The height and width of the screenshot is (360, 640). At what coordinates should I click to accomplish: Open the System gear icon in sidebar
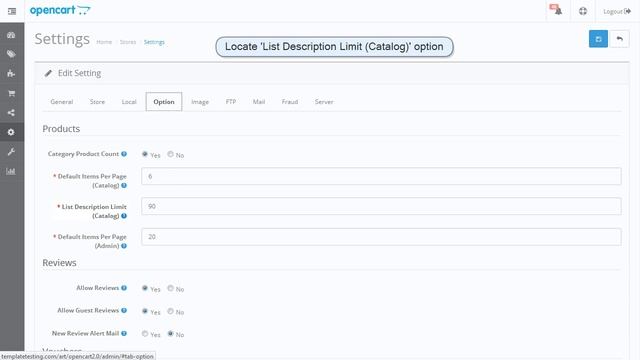(11, 132)
